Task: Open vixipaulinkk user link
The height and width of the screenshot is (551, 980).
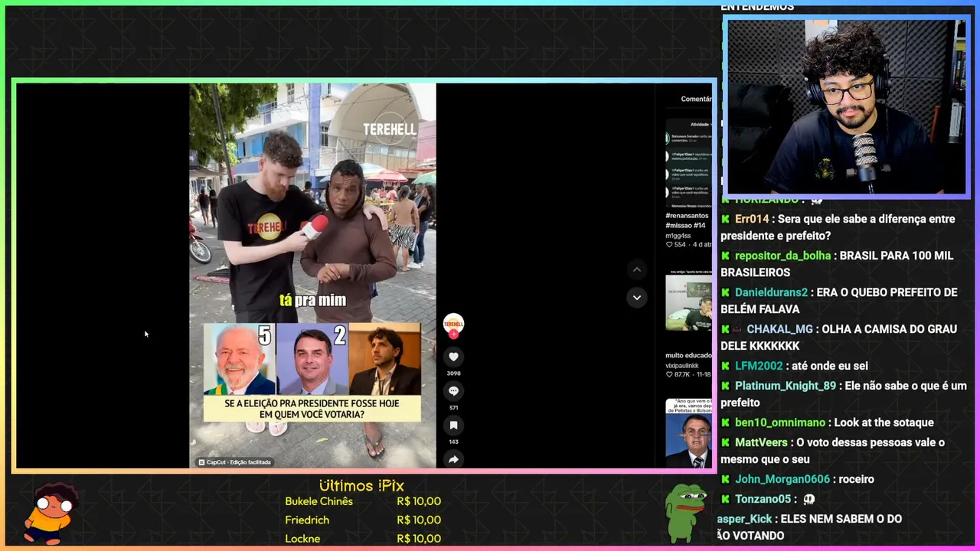Action: click(682, 366)
